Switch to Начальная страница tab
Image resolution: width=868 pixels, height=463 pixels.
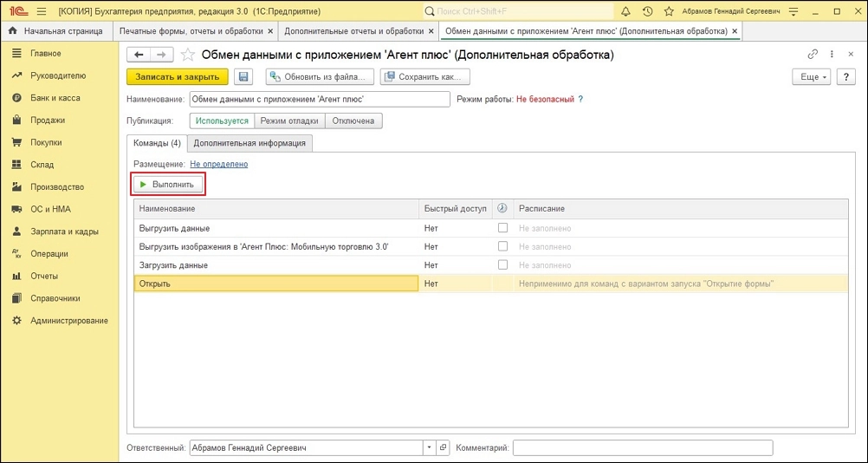[56, 31]
